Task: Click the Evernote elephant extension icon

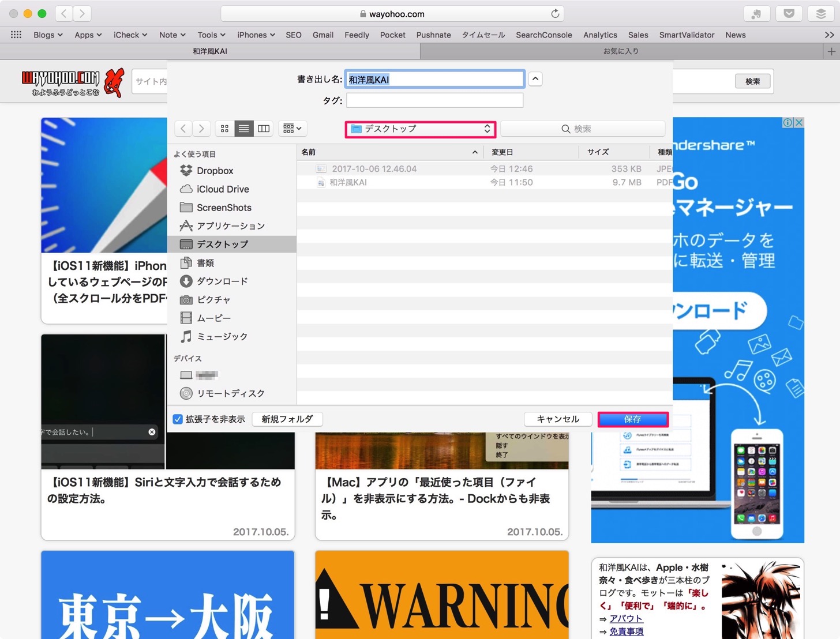Action: click(756, 14)
